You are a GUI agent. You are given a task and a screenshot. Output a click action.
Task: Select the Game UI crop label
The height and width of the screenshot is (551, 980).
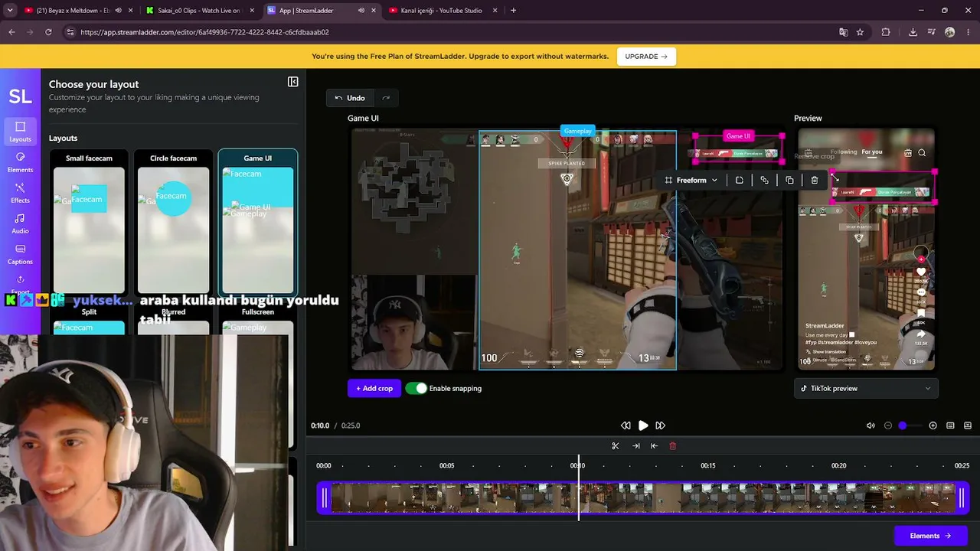point(738,136)
